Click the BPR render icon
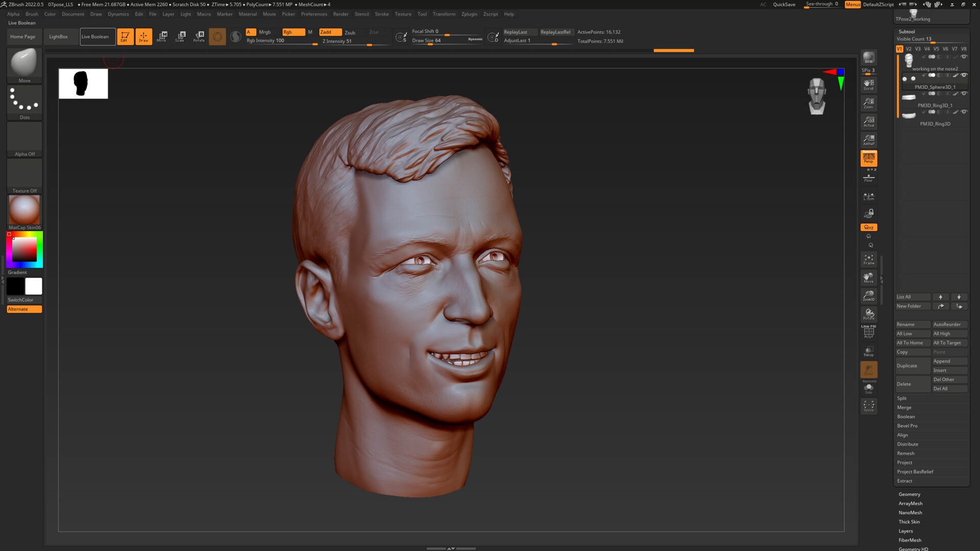 868,58
